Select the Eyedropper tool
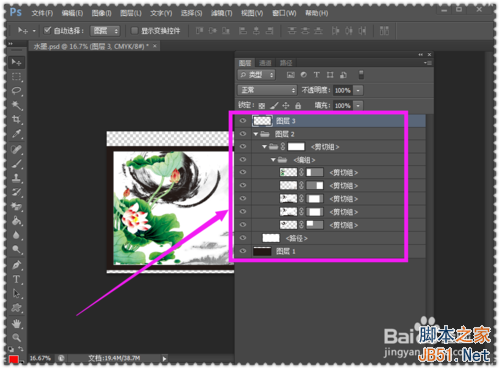This screenshot has width=500, height=369. coord(16,134)
